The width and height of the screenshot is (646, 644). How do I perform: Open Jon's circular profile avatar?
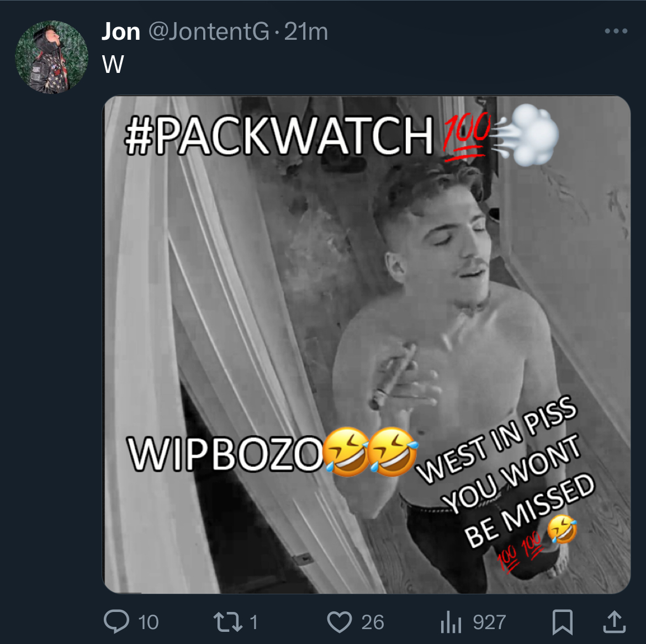tap(51, 57)
